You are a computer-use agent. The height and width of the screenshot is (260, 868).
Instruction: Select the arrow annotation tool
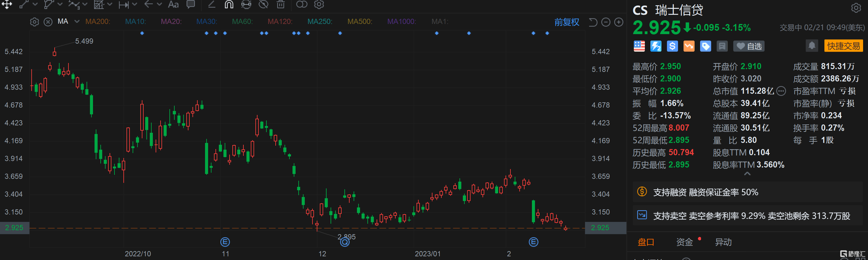(149, 4)
